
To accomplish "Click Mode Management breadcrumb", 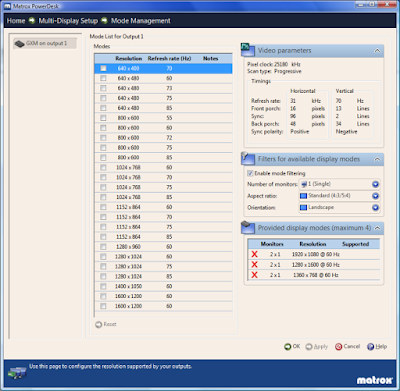I will 141,21.
